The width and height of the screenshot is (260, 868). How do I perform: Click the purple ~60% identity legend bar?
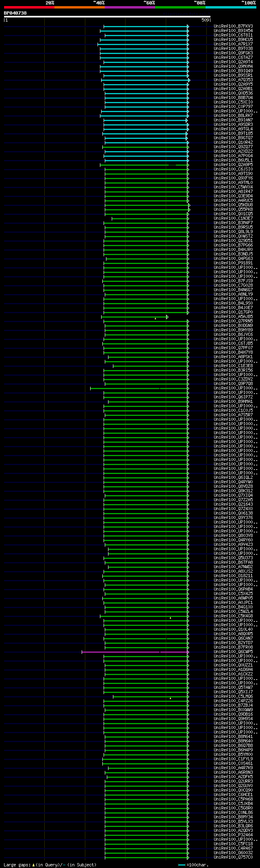coord(130,7)
